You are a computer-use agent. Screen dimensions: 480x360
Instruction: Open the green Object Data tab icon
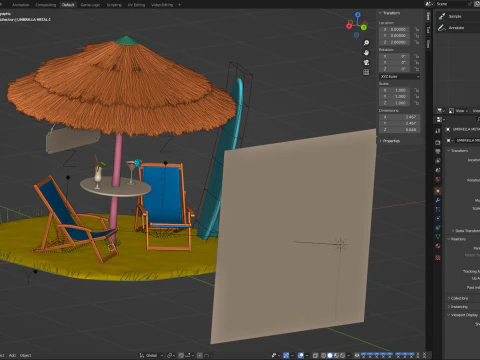click(x=438, y=237)
